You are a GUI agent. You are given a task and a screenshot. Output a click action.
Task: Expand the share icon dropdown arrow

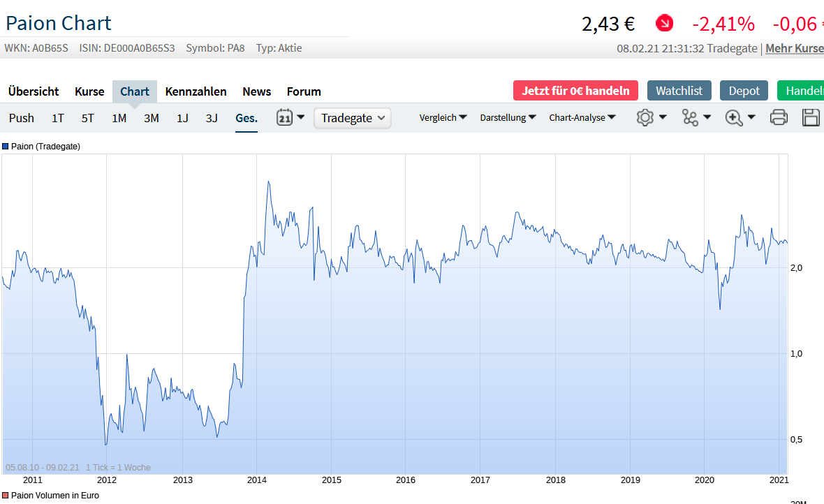point(707,117)
